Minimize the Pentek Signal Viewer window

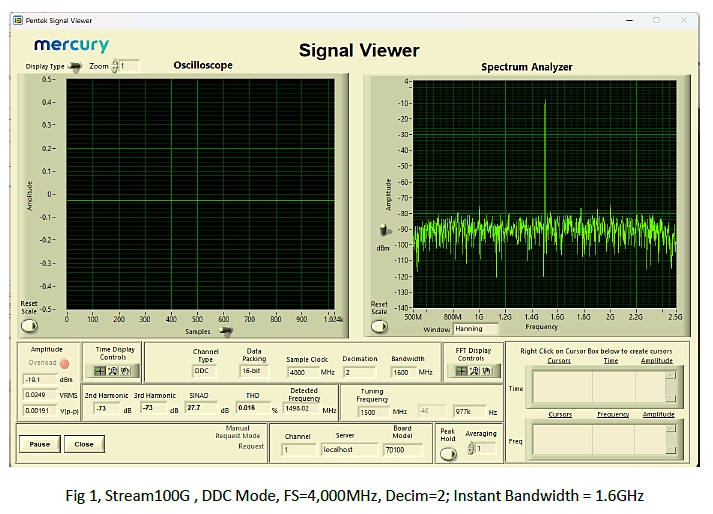pyautogui.click(x=629, y=20)
